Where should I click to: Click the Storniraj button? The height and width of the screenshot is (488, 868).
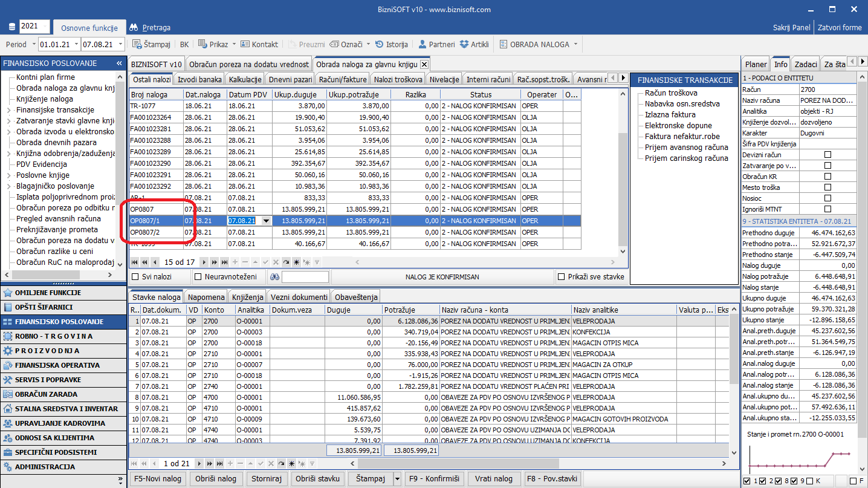click(266, 478)
